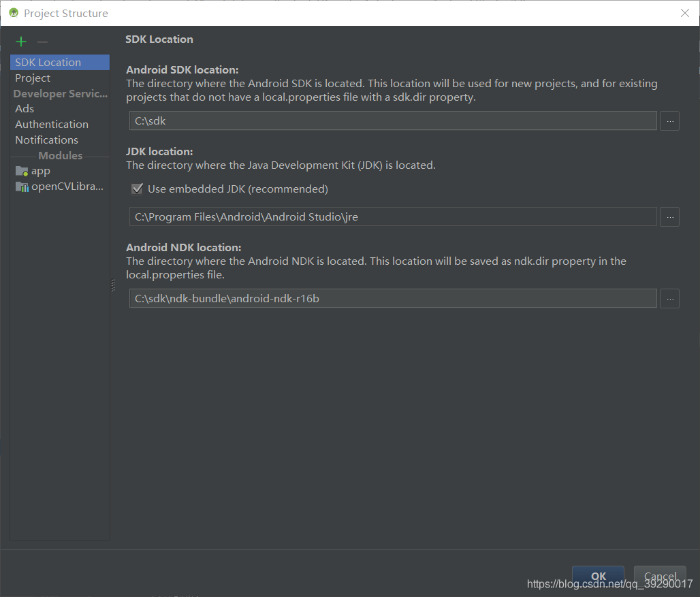Browse for Android NDK location
Image resolution: width=700 pixels, height=597 pixels.
click(669, 298)
